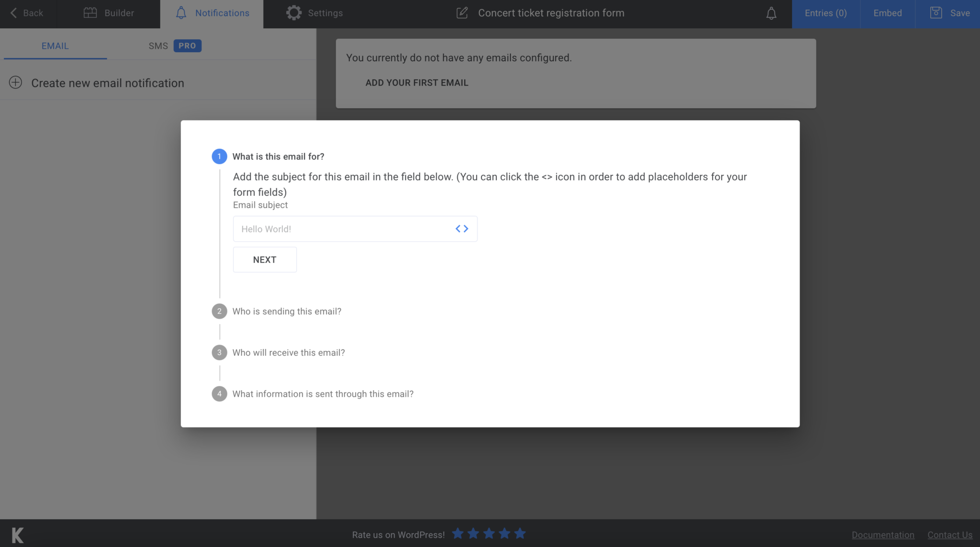Expand step 2 'Who is sending this email?'
The image size is (980, 547).
click(x=287, y=311)
